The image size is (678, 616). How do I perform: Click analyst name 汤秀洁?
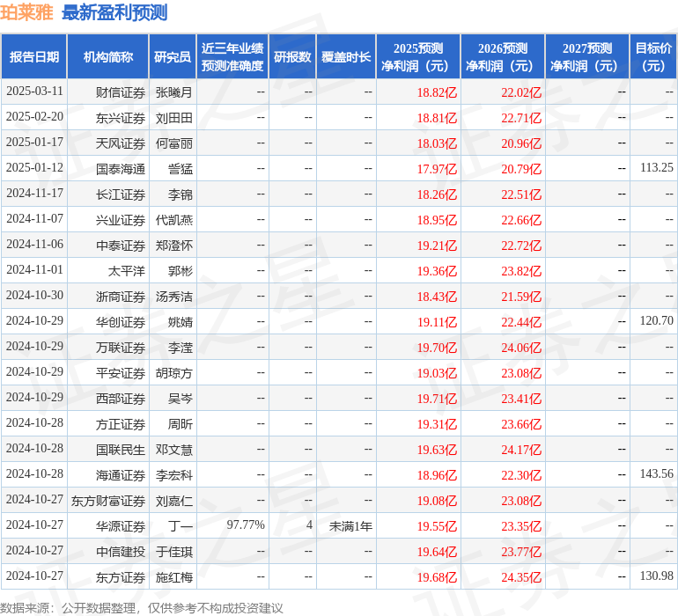click(173, 297)
